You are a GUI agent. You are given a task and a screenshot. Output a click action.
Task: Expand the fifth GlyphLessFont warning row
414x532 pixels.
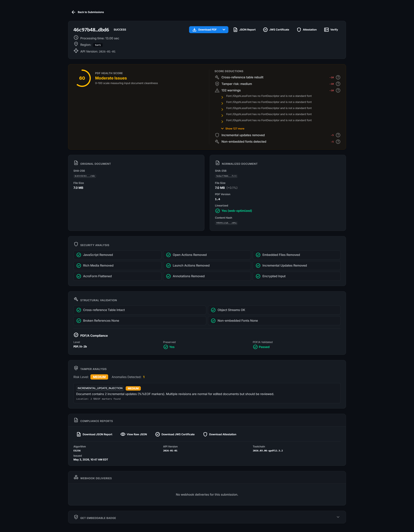(x=222, y=122)
